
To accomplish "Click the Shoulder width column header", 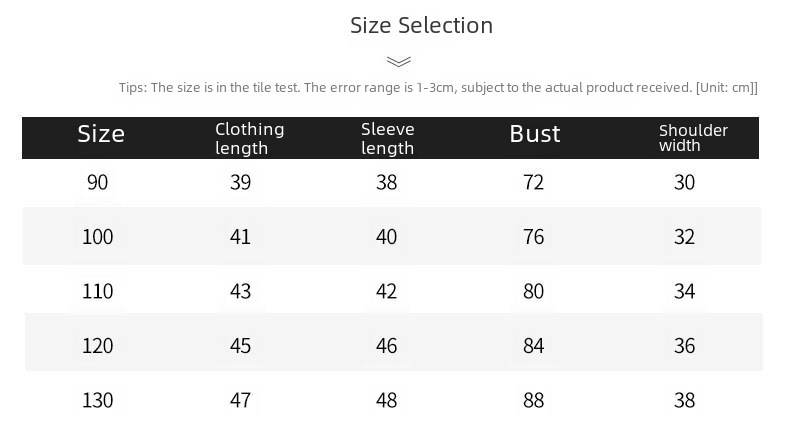I will [x=693, y=138].
